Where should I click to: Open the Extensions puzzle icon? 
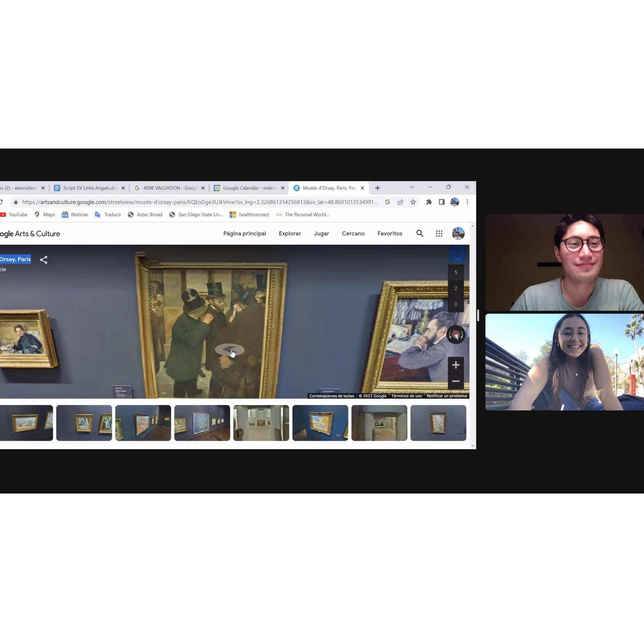tap(429, 202)
